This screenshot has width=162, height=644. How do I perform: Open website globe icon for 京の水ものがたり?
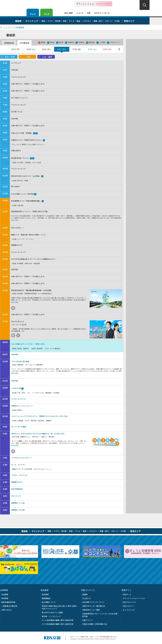pyautogui.click(x=13, y=308)
